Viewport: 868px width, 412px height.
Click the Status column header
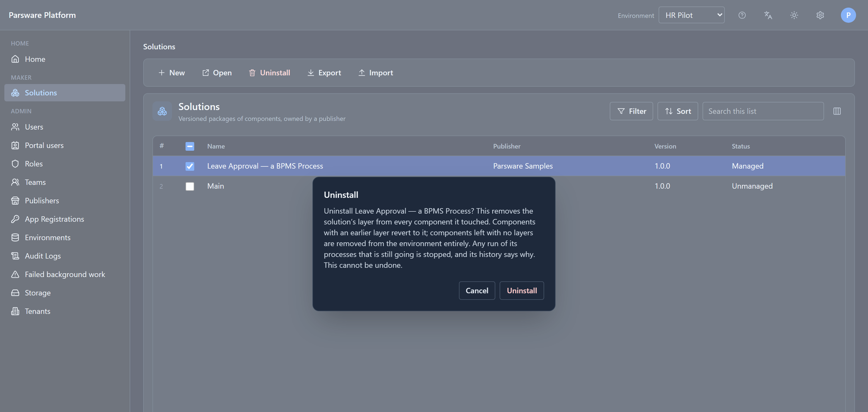[741, 146]
